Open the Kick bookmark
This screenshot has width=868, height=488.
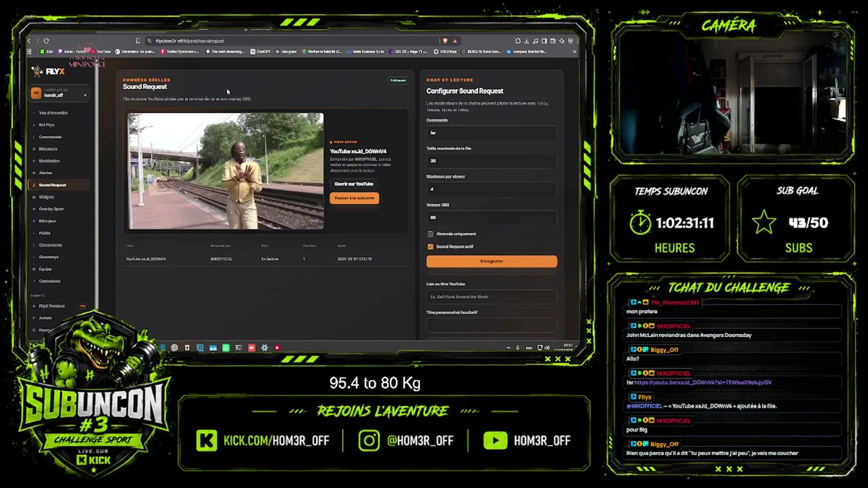click(x=47, y=52)
